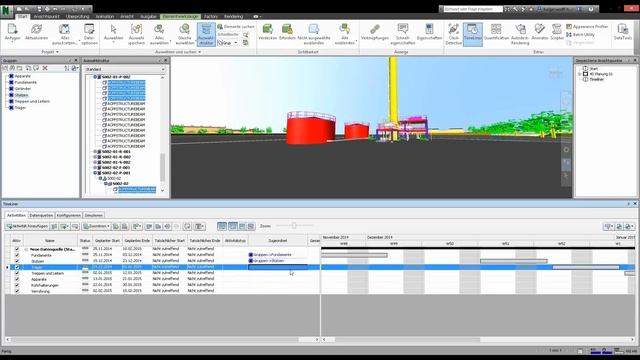The height and width of the screenshot is (360, 640).
Task: Open the Eigenschaften properties panel
Action: click(x=429, y=31)
